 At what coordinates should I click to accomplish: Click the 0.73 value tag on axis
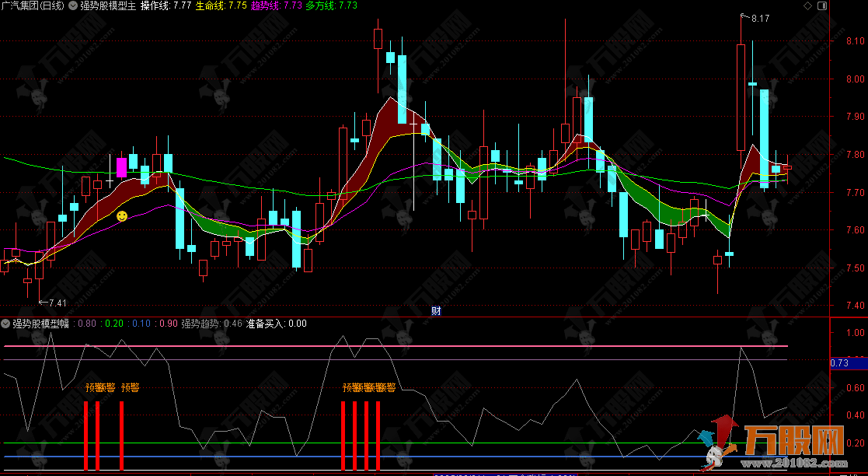839,362
